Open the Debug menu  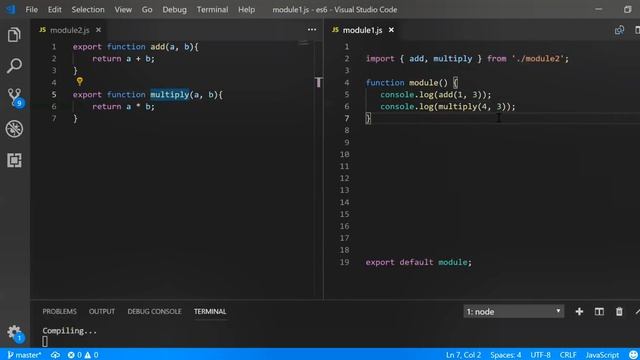(174, 9)
